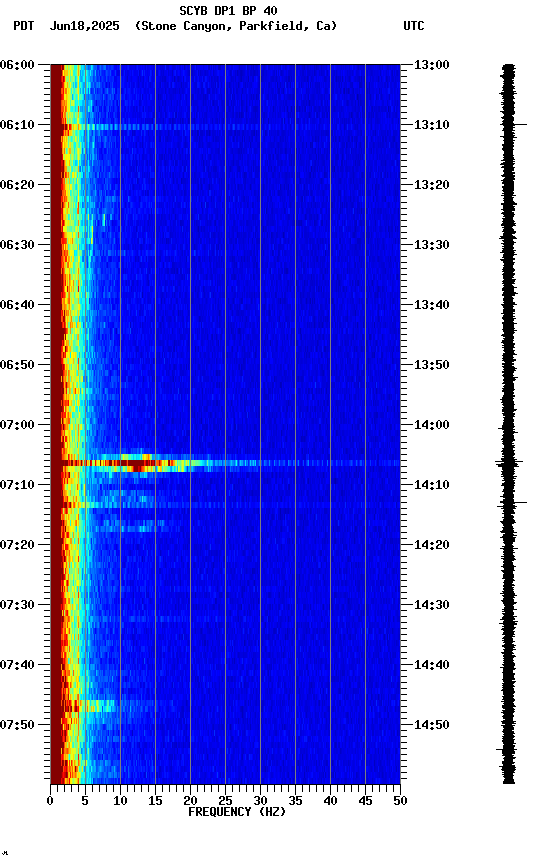552x864 pixels.
Task: Click the 07:10 PDT time label
Action: [17, 485]
